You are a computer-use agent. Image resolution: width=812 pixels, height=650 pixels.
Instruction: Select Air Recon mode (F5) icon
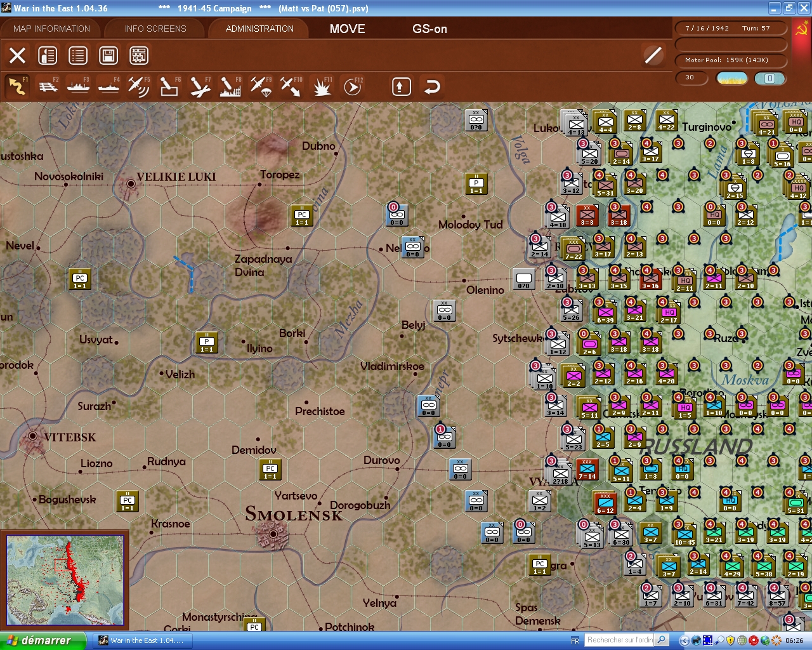[138, 86]
